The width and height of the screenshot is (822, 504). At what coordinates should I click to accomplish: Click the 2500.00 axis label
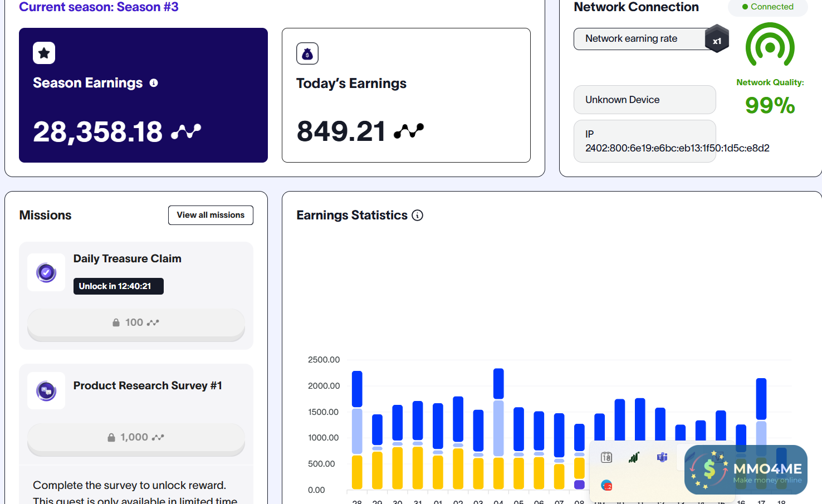pos(324,360)
